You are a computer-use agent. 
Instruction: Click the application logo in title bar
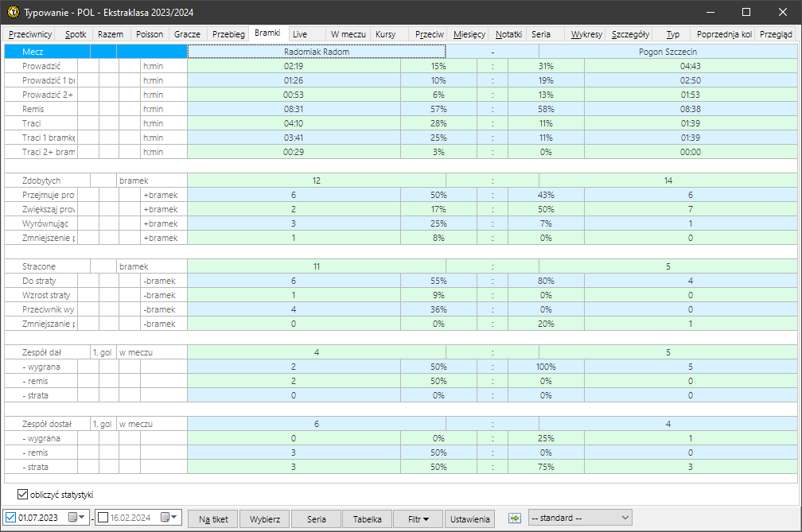click(x=13, y=12)
